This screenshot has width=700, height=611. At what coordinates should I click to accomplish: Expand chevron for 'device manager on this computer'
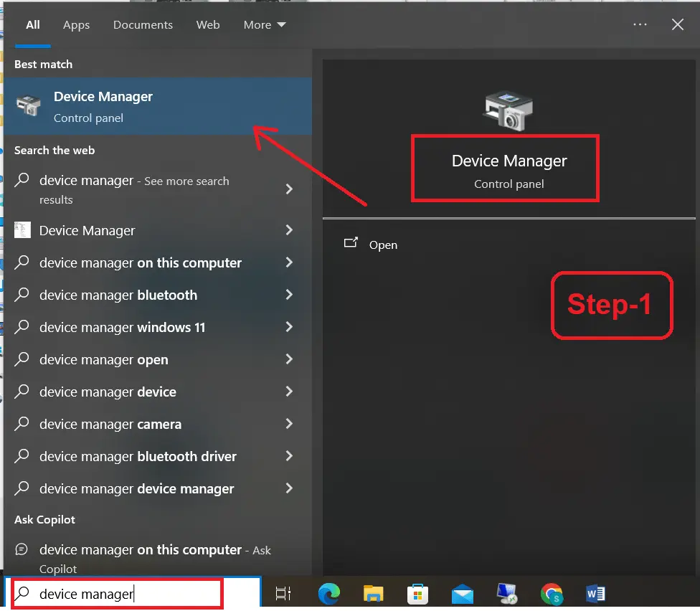(x=289, y=262)
